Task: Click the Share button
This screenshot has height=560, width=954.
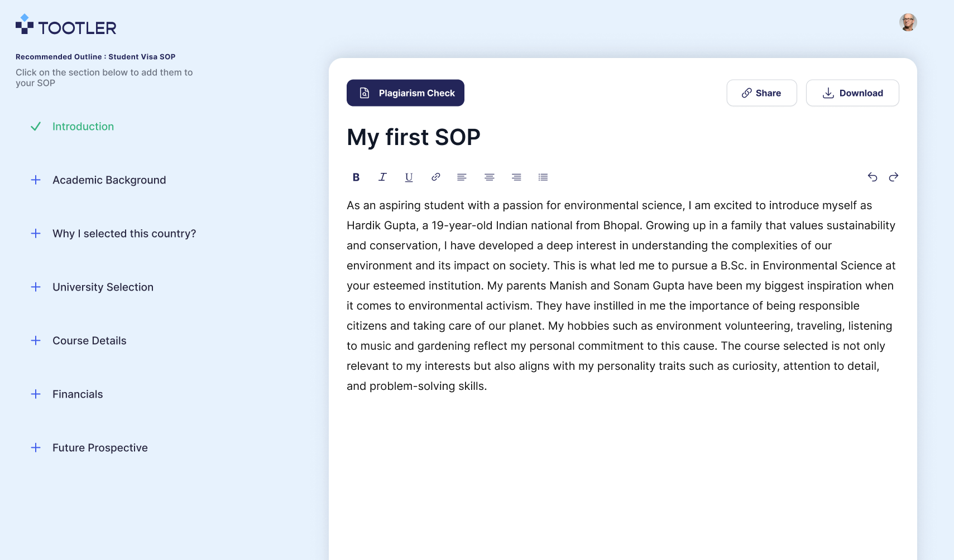Action: (761, 93)
